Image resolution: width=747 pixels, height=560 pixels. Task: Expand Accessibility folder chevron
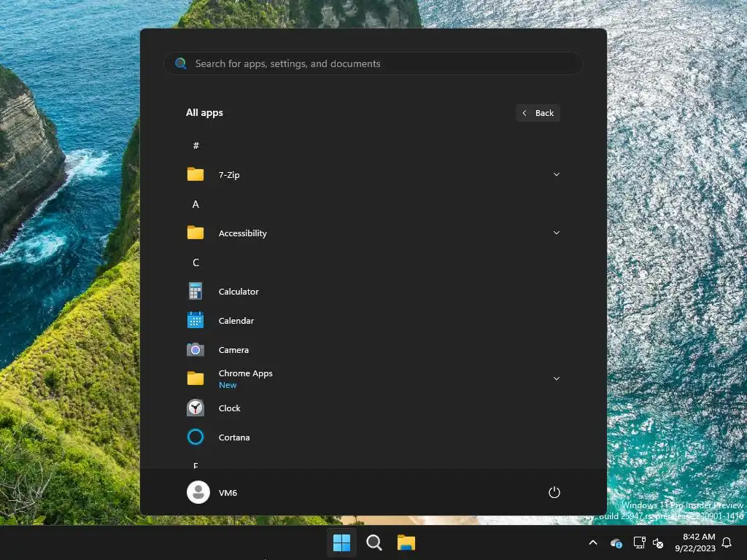click(x=557, y=233)
